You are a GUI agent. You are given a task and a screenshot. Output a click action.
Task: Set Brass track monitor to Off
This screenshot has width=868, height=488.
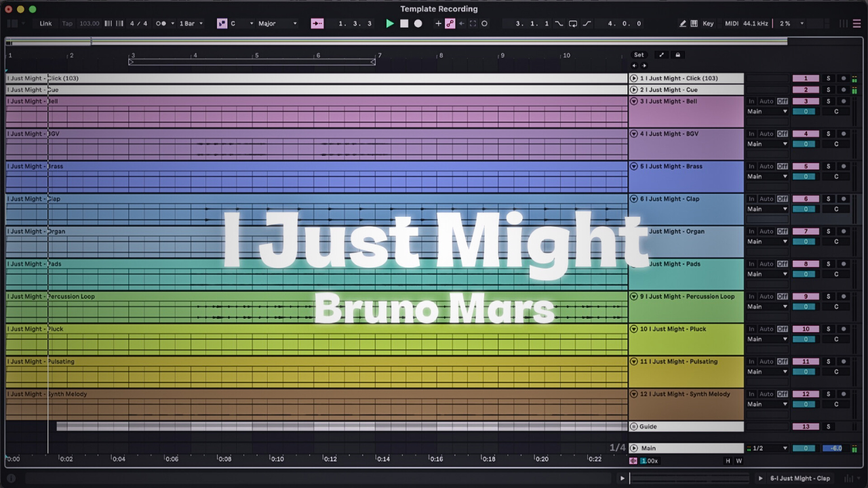[x=783, y=166]
